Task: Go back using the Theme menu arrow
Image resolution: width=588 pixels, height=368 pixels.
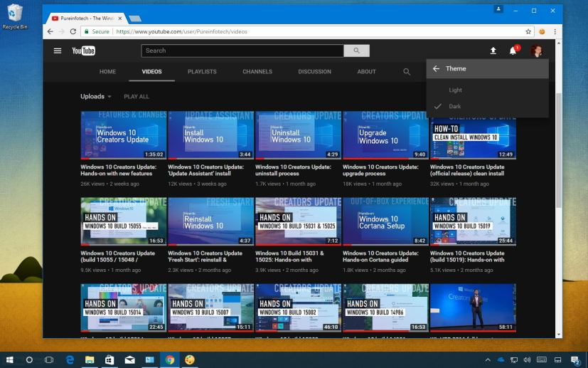Action: point(436,68)
